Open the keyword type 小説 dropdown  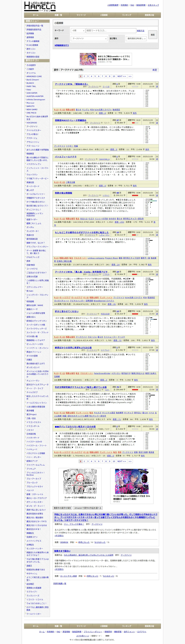[78, 30]
